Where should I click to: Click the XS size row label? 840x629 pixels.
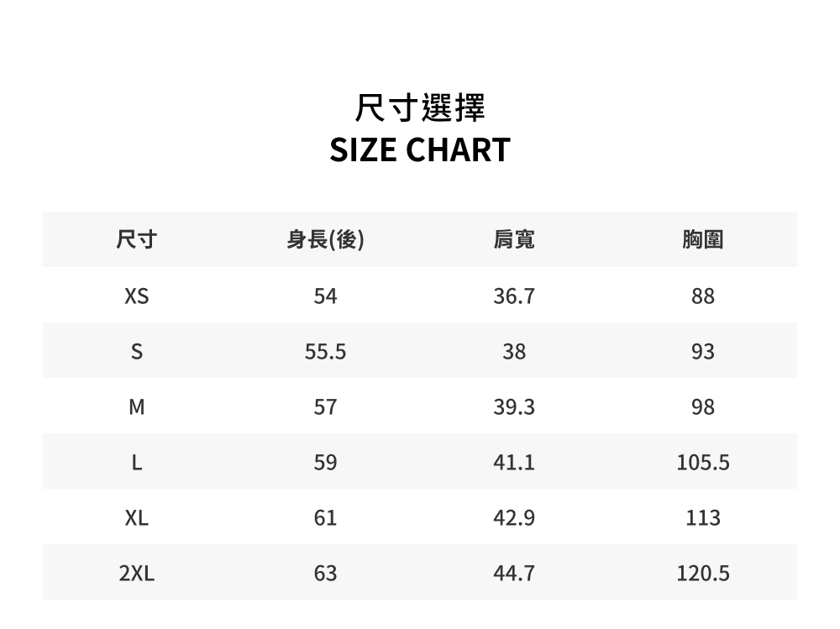136,296
